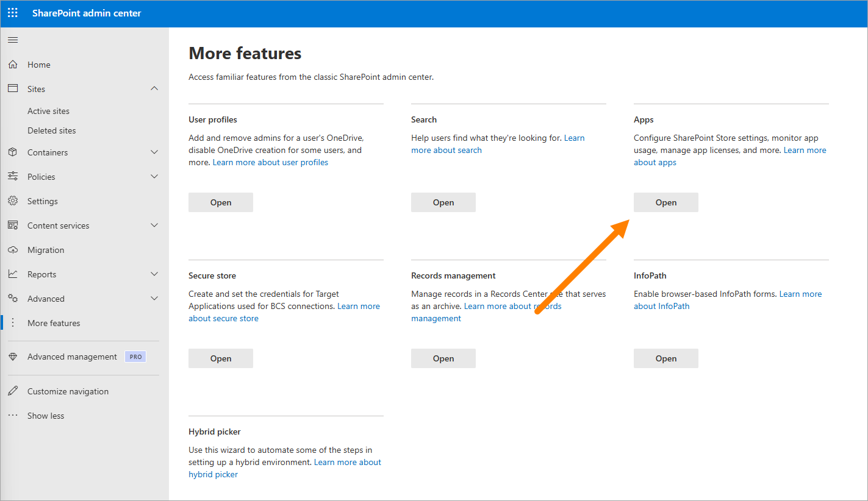Screen dimensions: 868x501
Task: Expand the Content services chevron
Action: coord(154,226)
